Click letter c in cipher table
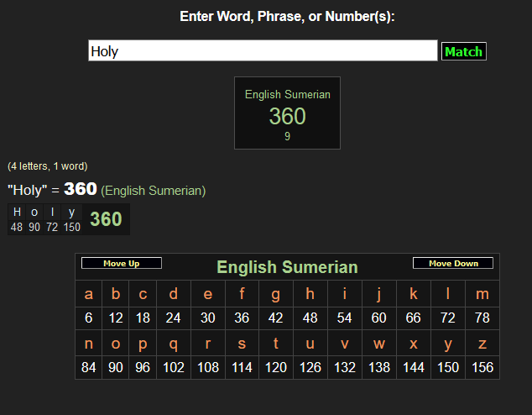 pyautogui.click(x=143, y=294)
